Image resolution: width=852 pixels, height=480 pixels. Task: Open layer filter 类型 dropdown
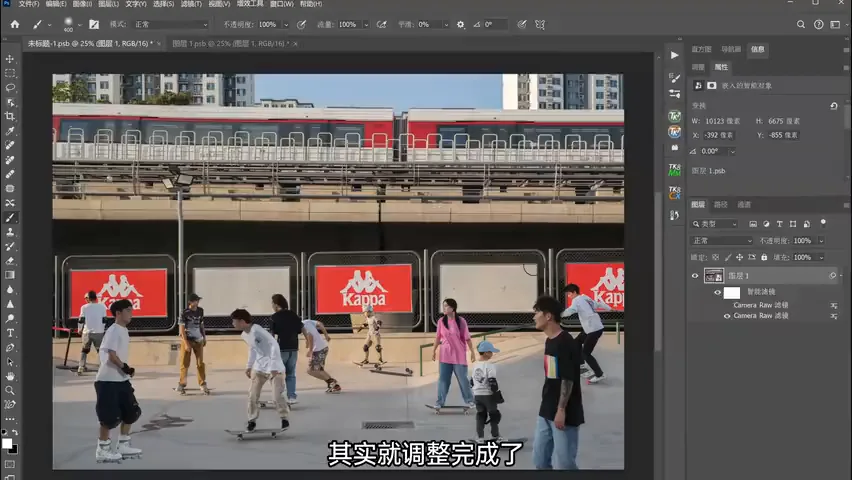tap(715, 223)
